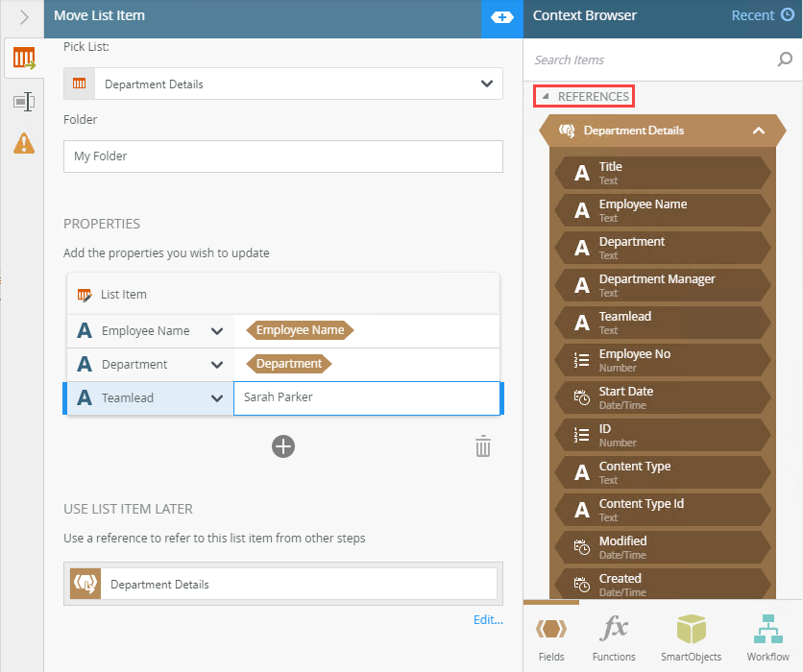
Task: Click the trash delete icon
Action: pyautogui.click(x=483, y=446)
